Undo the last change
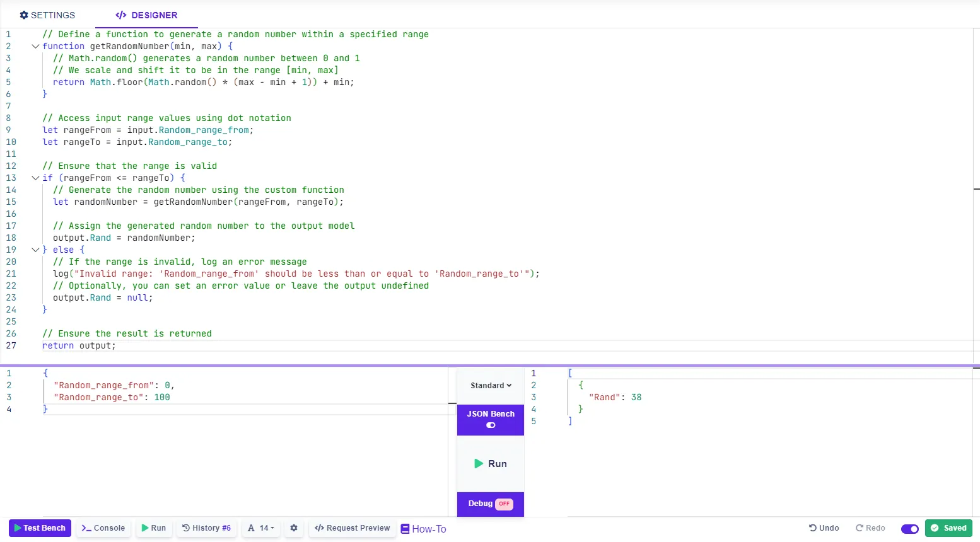The width and height of the screenshot is (980, 542). pos(824,528)
